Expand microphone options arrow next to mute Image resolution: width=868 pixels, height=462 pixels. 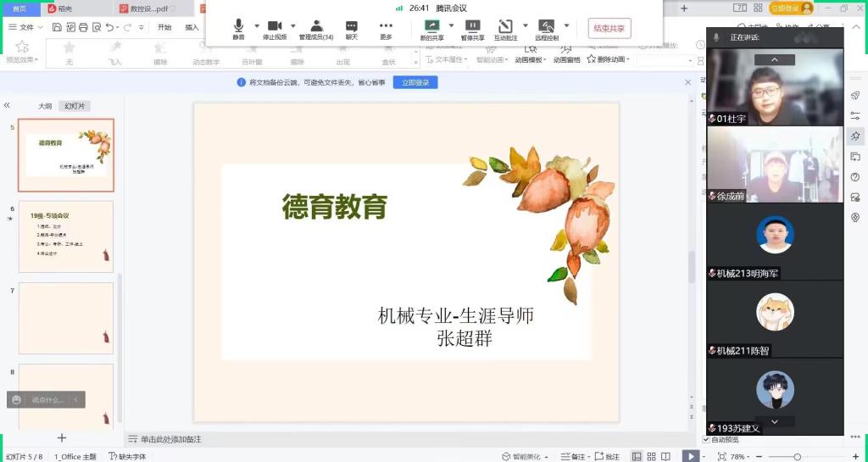pyautogui.click(x=257, y=25)
